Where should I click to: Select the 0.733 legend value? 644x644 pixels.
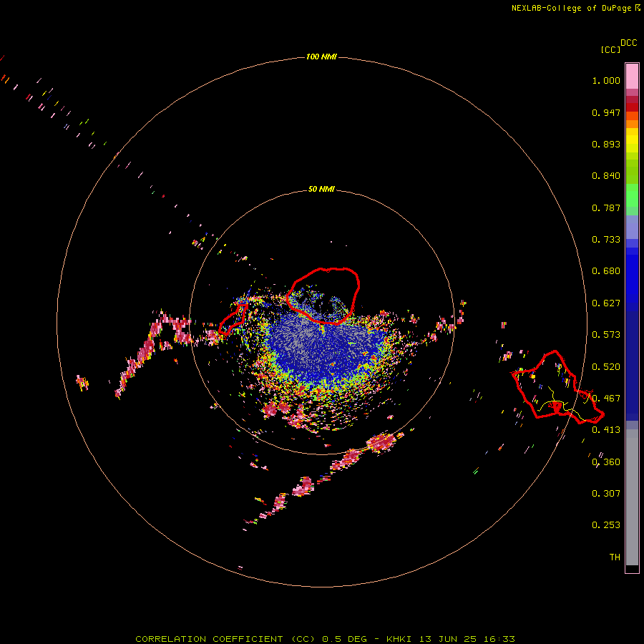click(606, 240)
